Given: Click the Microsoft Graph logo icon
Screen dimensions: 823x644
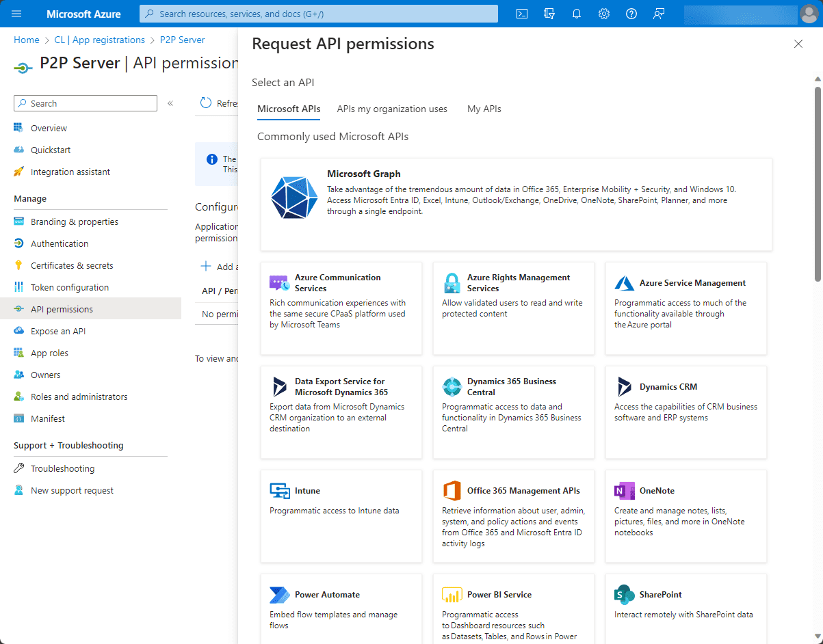Looking at the screenshot, I should click(x=294, y=198).
